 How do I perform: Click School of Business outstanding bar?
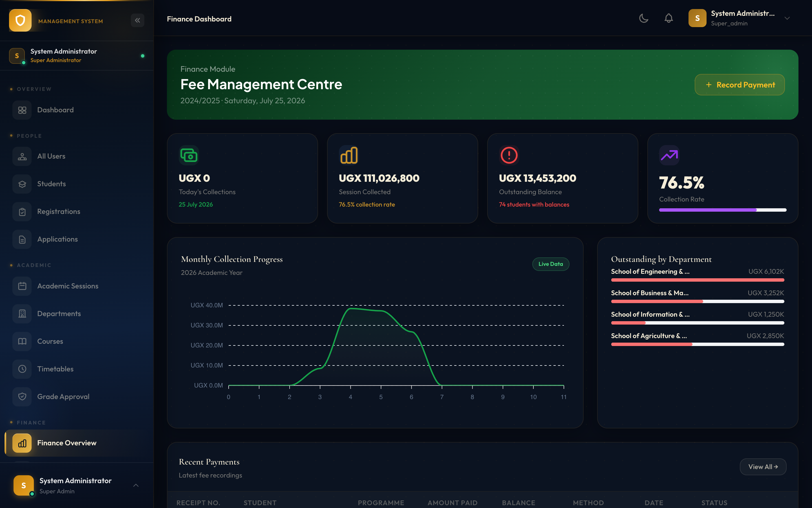[698, 301]
